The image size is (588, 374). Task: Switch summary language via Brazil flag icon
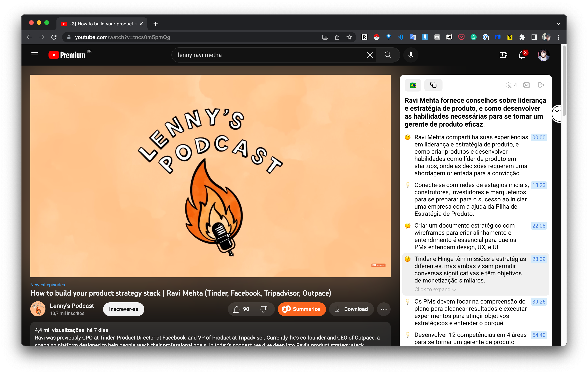click(x=413, y=85)
